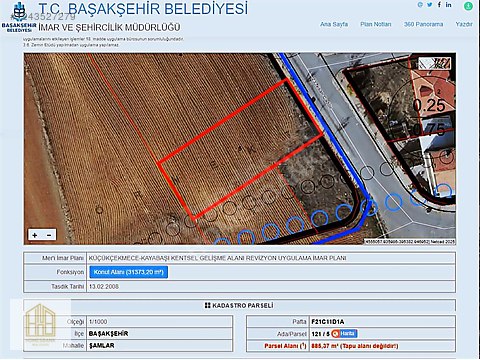Click the İMAR VE ŞEHİRCİLİK MÜDÜRLÜĞÜ heading
Viewport: 480px width, 360px height.
[109, 27]
